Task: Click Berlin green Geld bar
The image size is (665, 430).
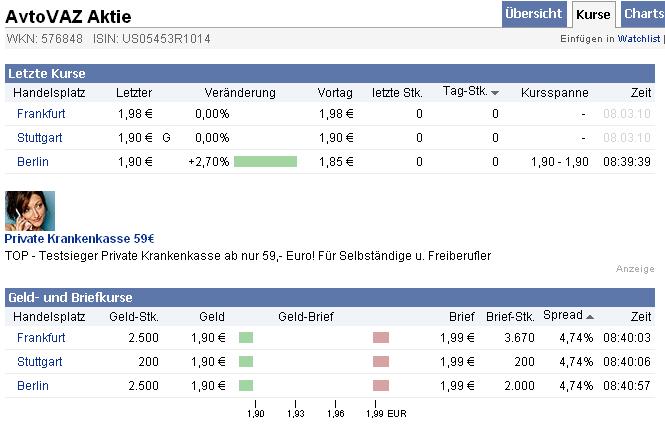Action: (x=246, y=385)
